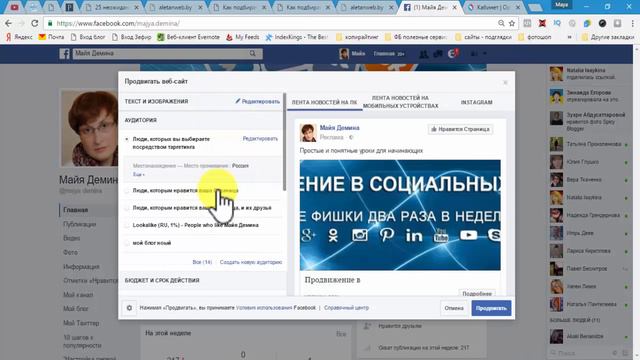The height and width of the screenshot is (360, 640).
Task: Switch to the Кабинет browser tab
Action: click(493, 7)
